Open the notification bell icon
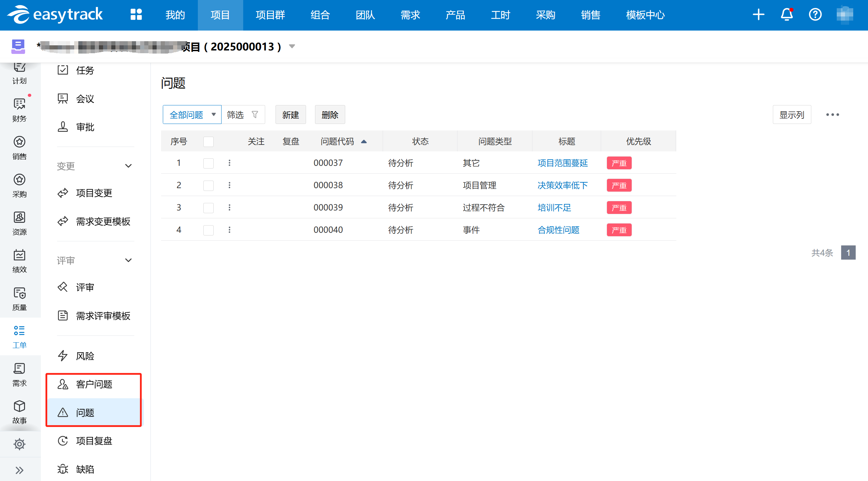 point(787,15)
